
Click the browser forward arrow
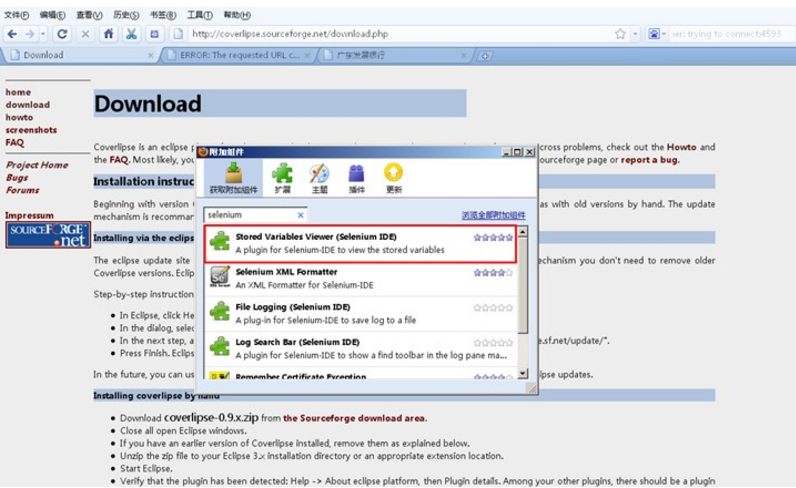click(30, 34)
